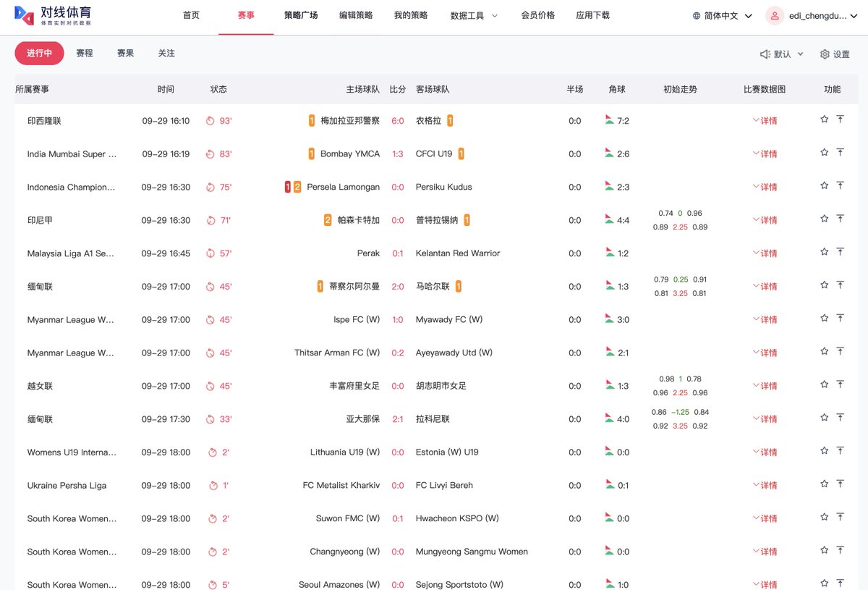Click the corner flag icon for 印西隆联
868x590 pixels.
609,119
